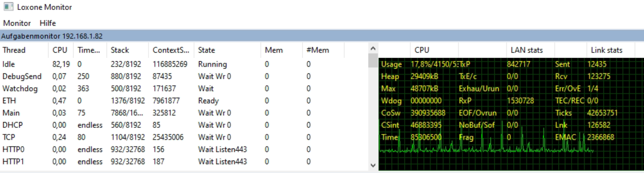Open the Monitor menu

click(17, 23)
